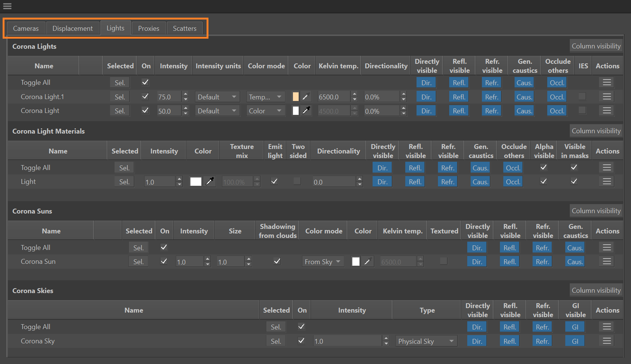Image resolution: width=631 pixels, height=364 pixels.
Task: Disable Emit light for Light material
Action: coord(275,181)
